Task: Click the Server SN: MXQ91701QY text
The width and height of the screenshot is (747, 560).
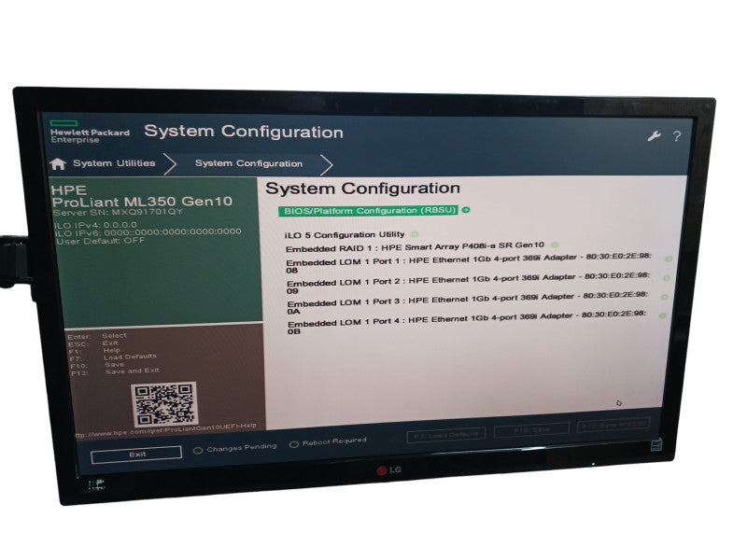Action: (x=118, y=212)
